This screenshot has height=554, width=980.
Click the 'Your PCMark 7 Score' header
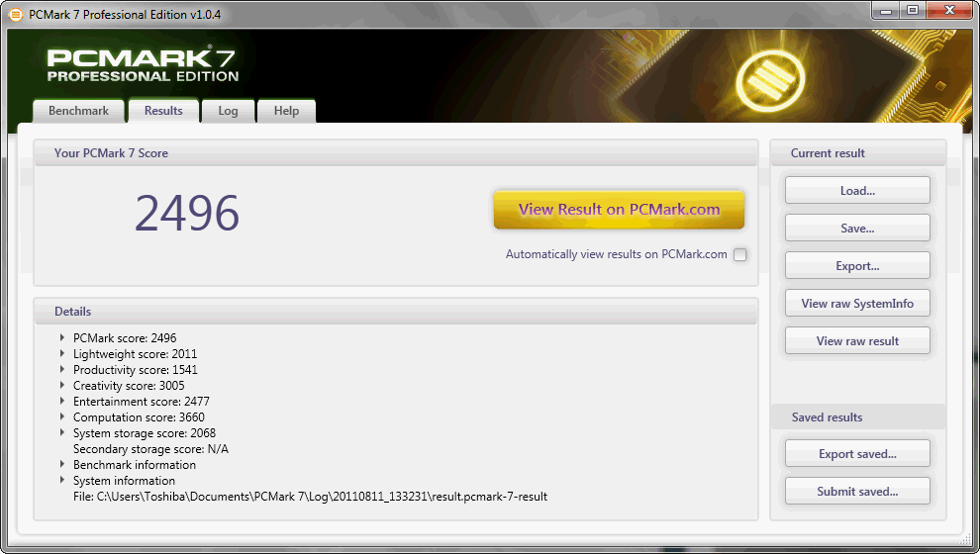pos(111,153)
